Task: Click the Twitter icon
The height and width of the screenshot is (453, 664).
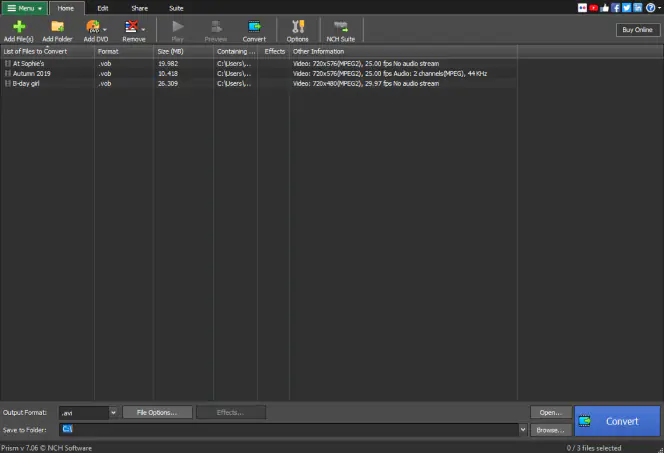Action: point(626,8)
